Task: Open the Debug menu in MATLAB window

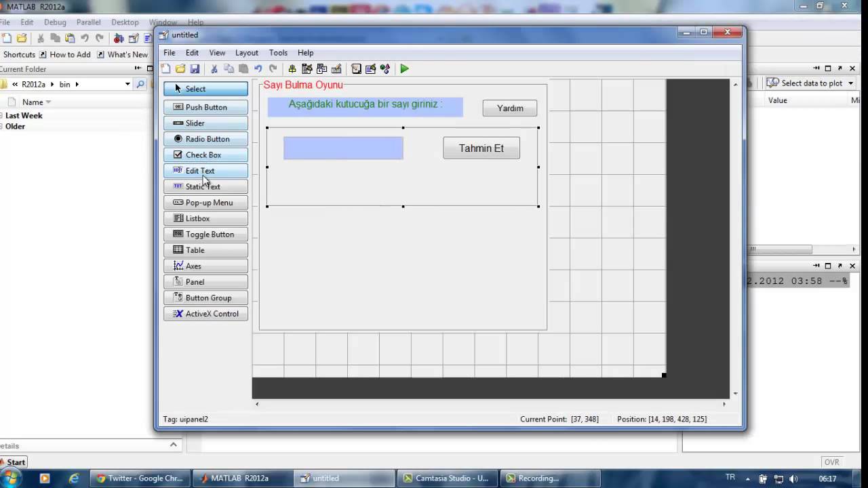Action: [55, 22]
